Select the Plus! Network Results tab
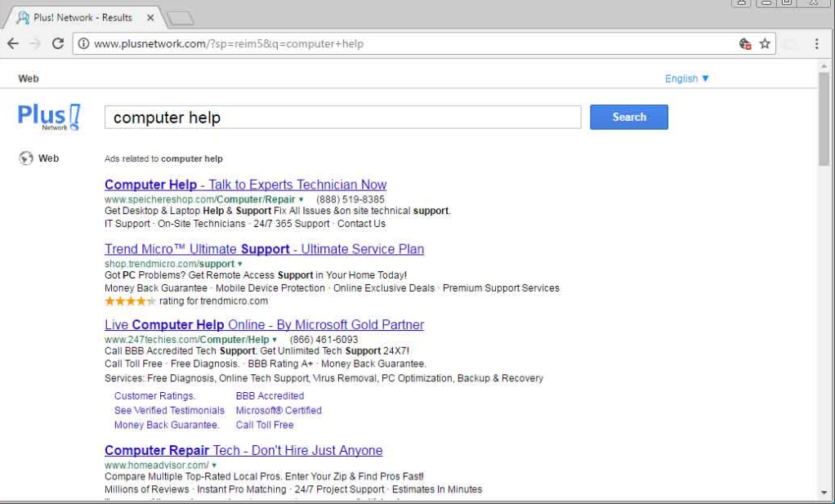 click(82, 17)
